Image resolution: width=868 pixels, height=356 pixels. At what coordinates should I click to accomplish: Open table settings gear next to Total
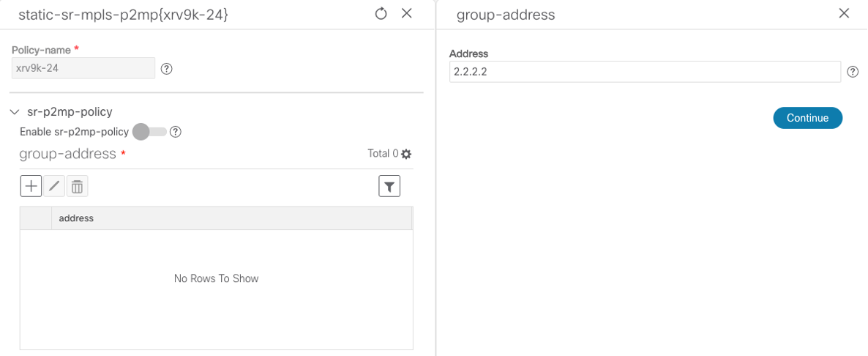click(406, 154)
